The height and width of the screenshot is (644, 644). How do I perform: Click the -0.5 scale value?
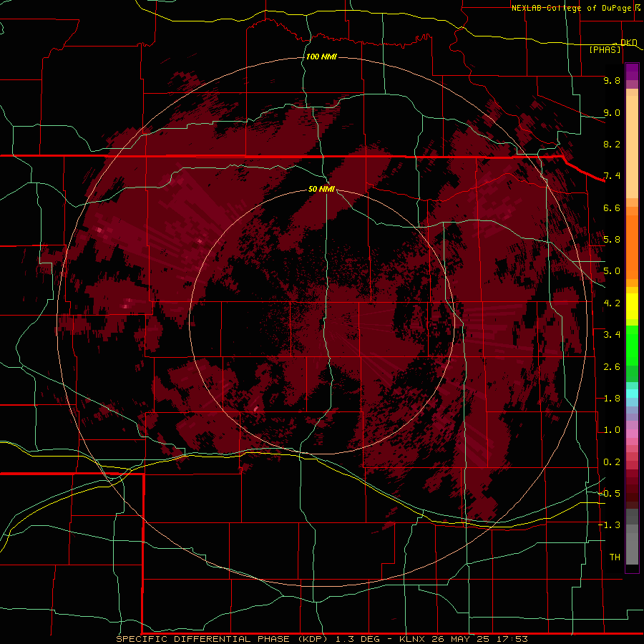pyautogui.click(x=609, y=494)
